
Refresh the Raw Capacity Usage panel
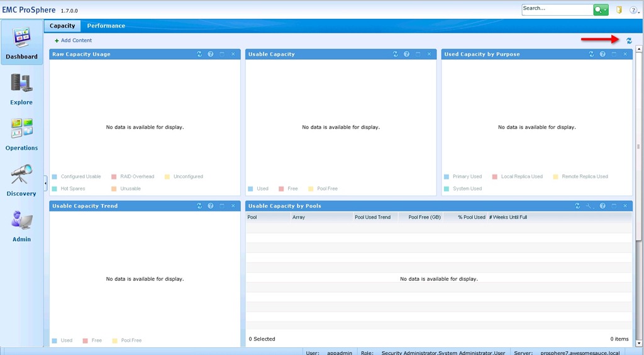pos(199,54)
